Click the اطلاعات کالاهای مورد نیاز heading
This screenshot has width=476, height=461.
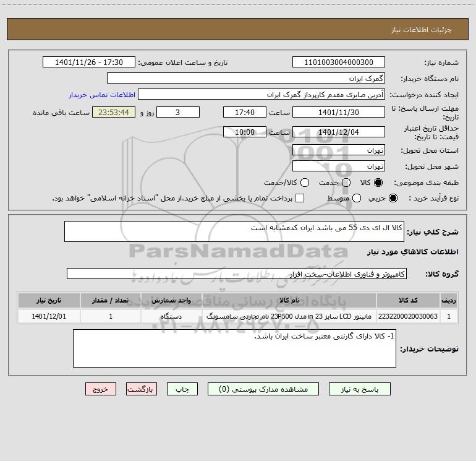click(x=412, y=252)
